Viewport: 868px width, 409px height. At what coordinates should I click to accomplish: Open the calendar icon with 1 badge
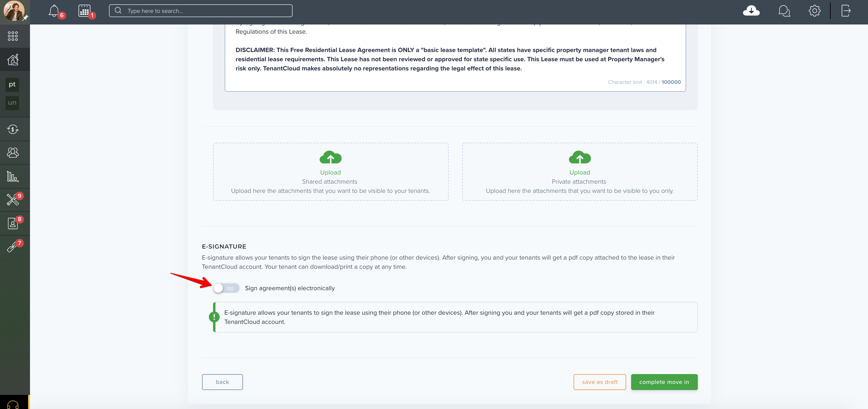coord(84,11)
